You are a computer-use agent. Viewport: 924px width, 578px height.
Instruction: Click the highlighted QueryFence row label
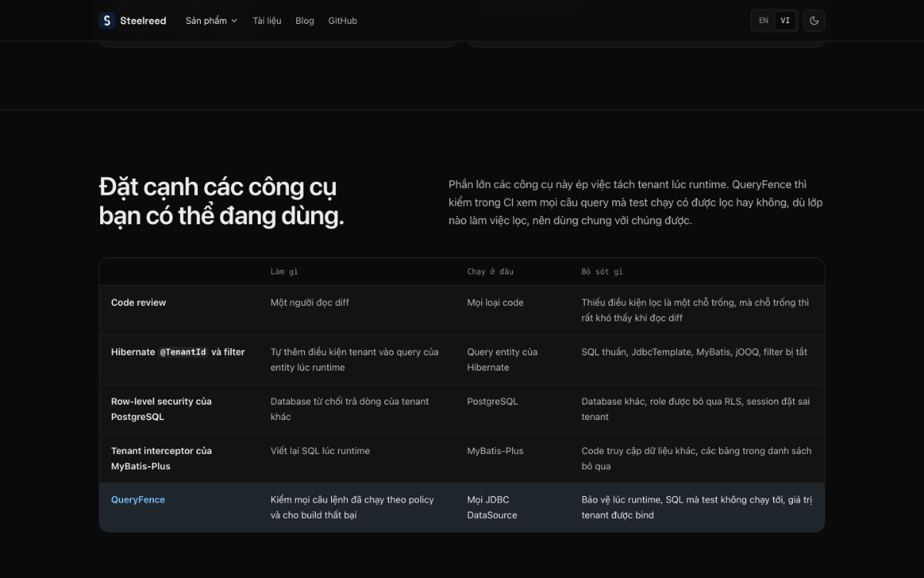[138, 499]
